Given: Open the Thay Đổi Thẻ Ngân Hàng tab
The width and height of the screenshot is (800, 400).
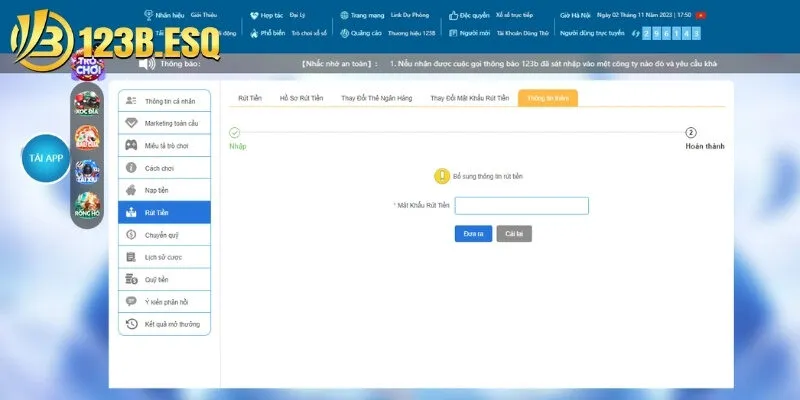Looking at the screenshot, I should click(379, 98).
